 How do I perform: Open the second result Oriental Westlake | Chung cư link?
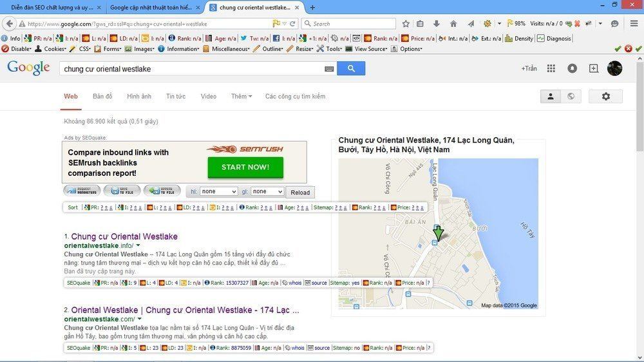(x=185, y=310)
